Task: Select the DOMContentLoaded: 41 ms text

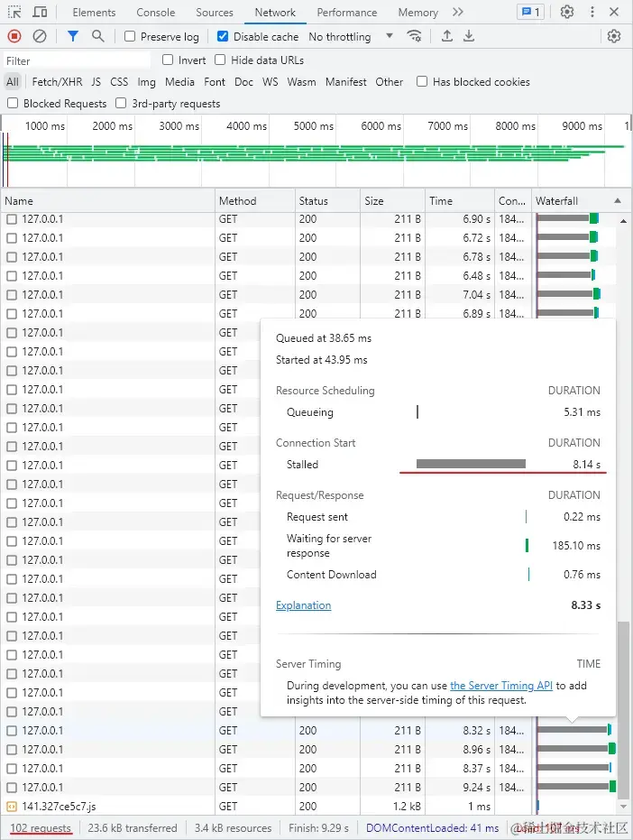Action: click(x=432, y=828)
